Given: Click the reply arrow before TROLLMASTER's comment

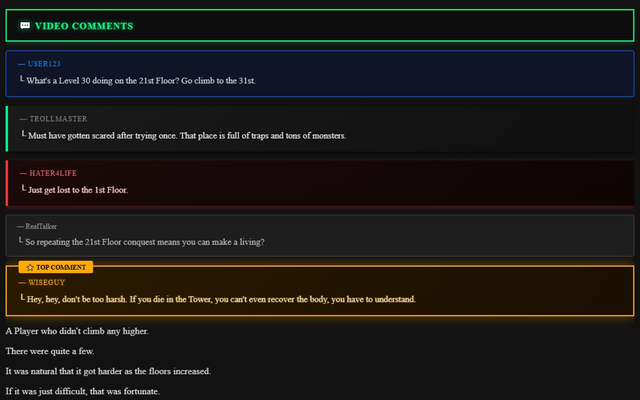Looking at the screenshot, I should click(24, 134).
